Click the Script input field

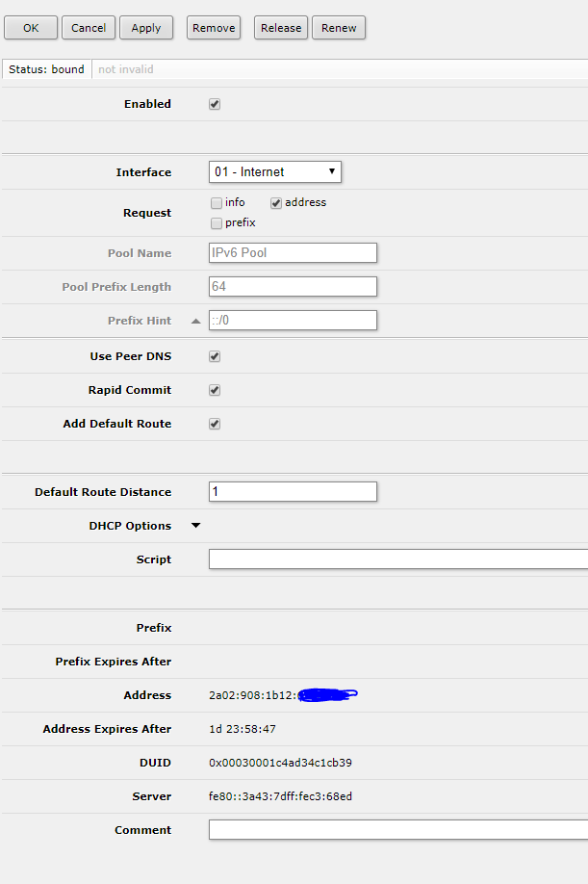[x=398, y=559]
